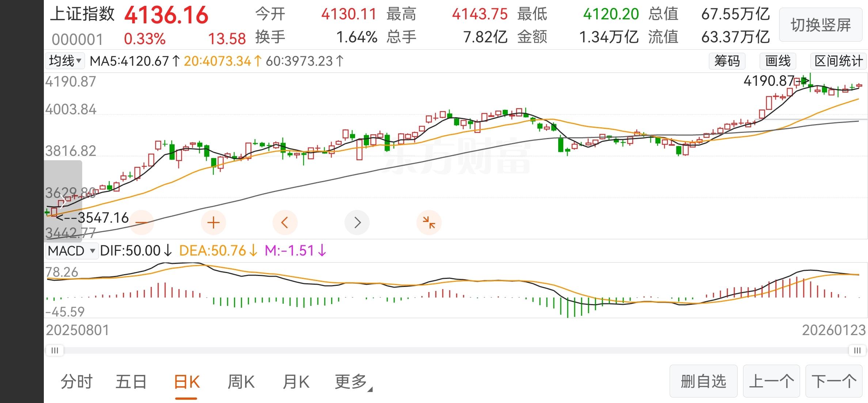
Task: Open MACD indicator dropdown
Action: (72, 251)
